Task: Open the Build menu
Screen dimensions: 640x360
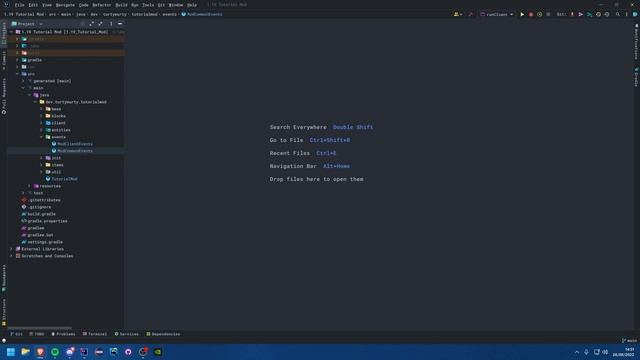Action: 121,5
